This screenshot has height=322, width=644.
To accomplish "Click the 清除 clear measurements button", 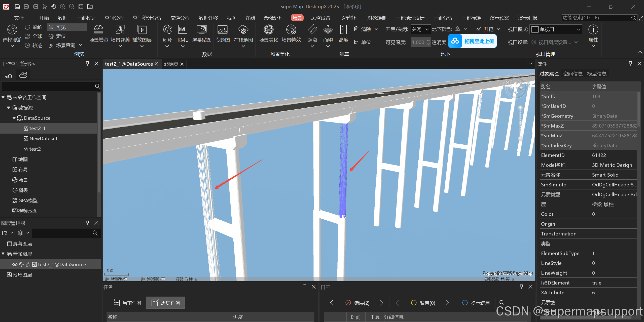I will point(363,29).
